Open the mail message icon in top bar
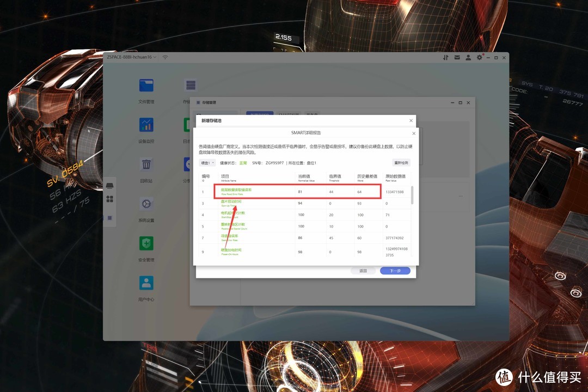588x392 pixels. click(x=457, y=57)
